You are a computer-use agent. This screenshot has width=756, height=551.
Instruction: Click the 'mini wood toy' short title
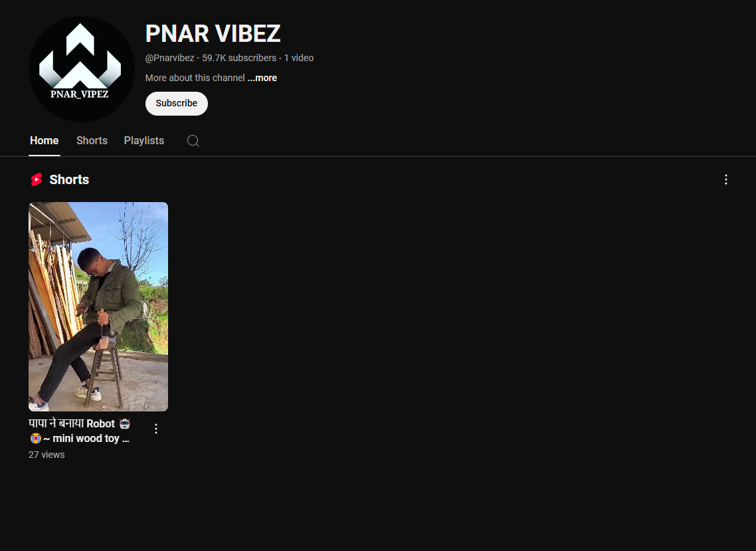(80, 431)
